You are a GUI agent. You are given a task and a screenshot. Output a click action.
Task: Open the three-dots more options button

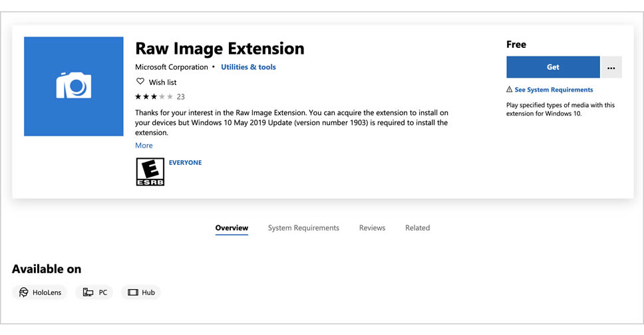(x=611, y=67)
